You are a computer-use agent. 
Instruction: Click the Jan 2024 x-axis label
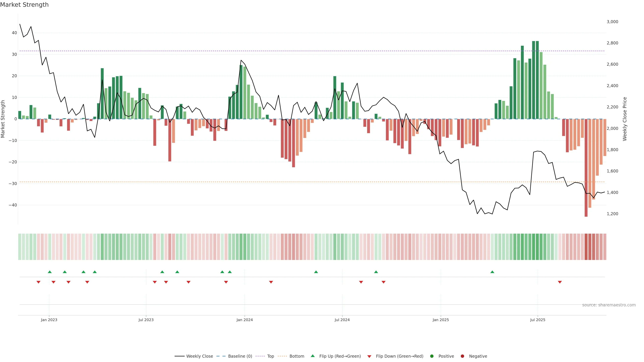click(x=245, y=320)
